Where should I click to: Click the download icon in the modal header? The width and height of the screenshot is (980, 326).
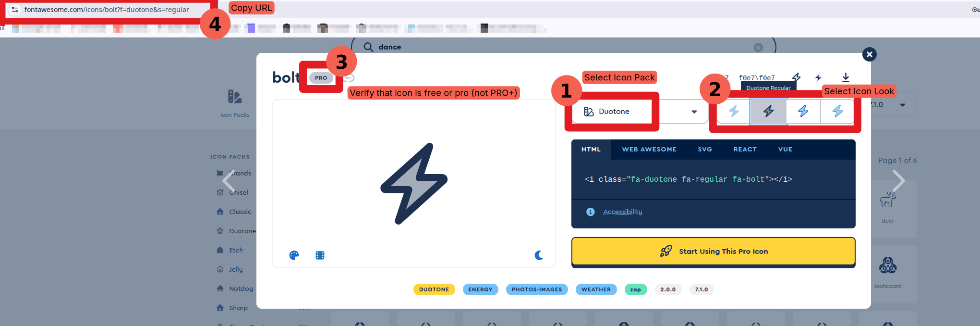(x=846, y=77)
